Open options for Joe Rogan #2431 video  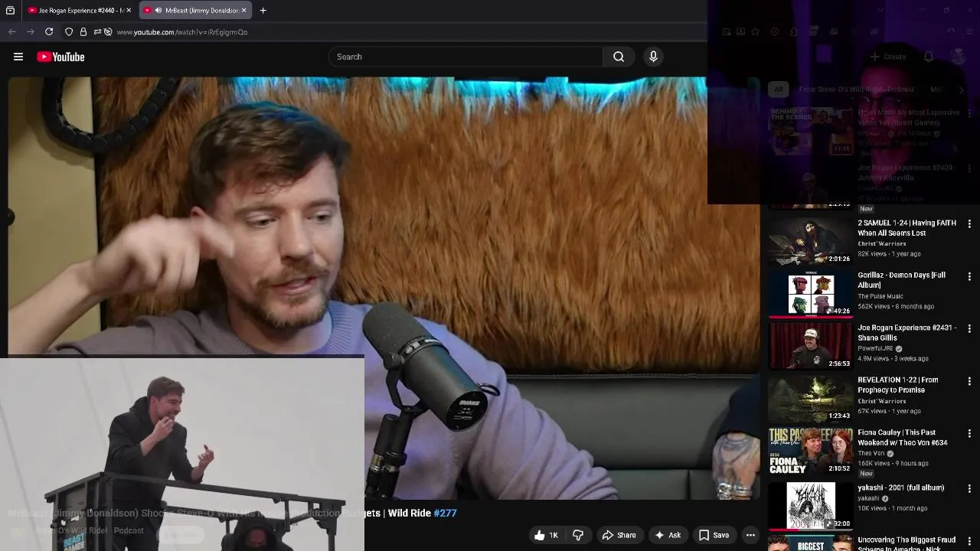pos(969,328)
